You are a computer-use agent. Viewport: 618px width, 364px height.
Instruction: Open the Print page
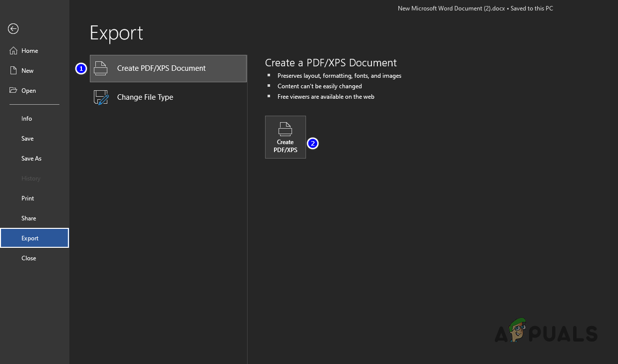[x=34, y=198]
